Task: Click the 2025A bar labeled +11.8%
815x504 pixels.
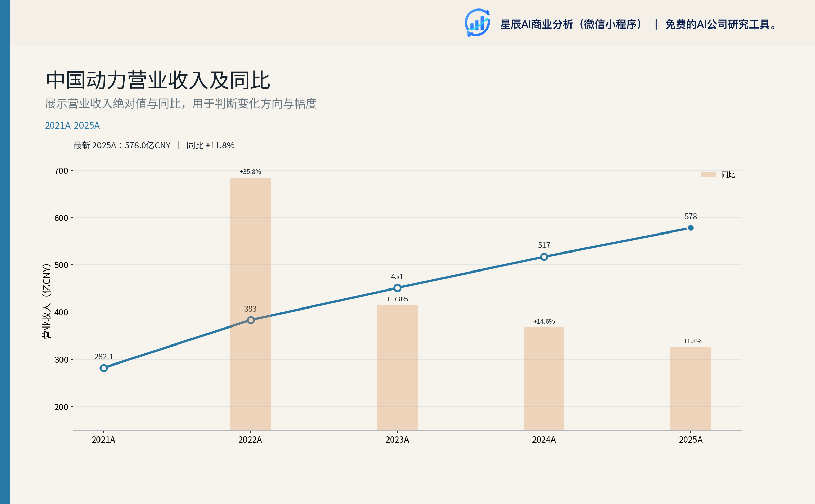Action: pos(690,389)
